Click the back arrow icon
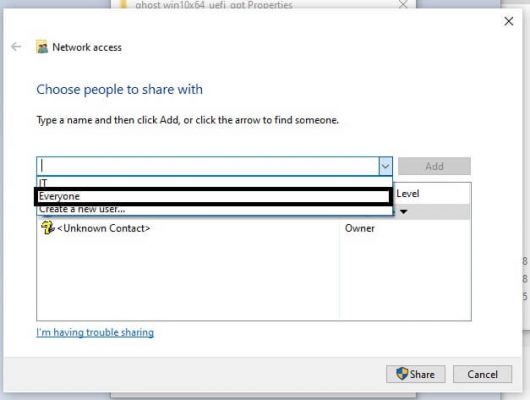 coord(16,47)
